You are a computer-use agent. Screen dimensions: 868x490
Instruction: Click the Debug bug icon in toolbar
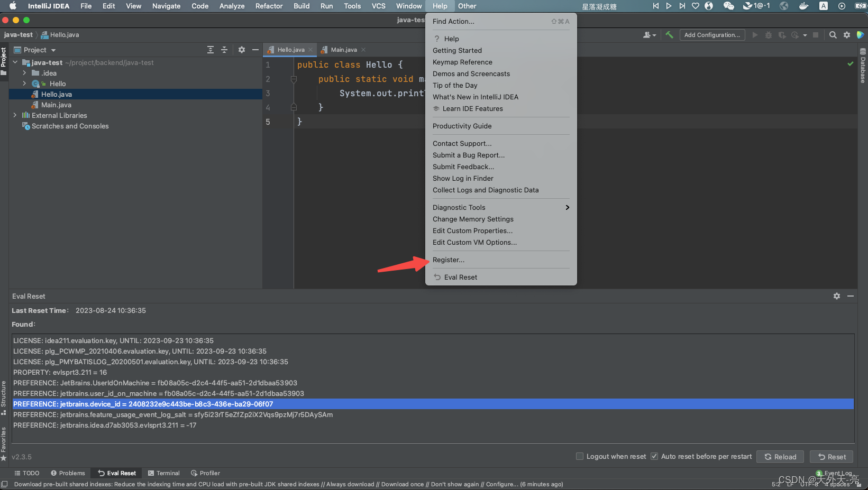pyautogui.click(x=769, y=35)
